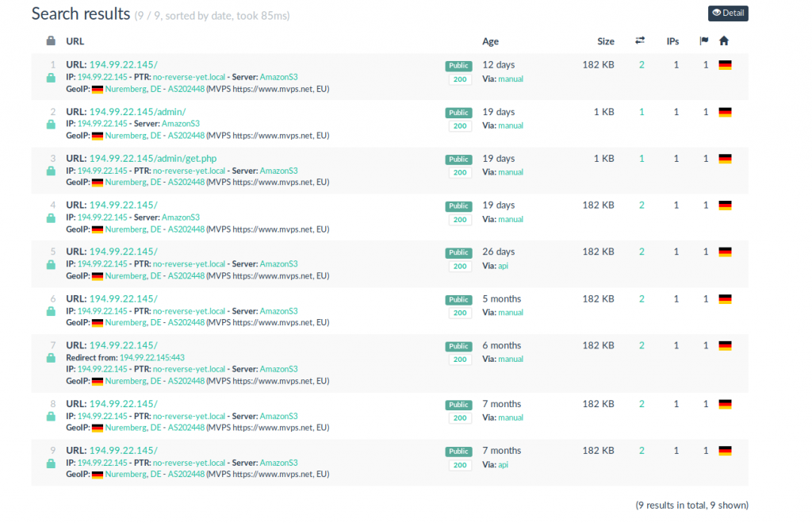Viewport: 812px width, 523px height.
Task: Click the lock icon on result 4
Action: (51, 218)
